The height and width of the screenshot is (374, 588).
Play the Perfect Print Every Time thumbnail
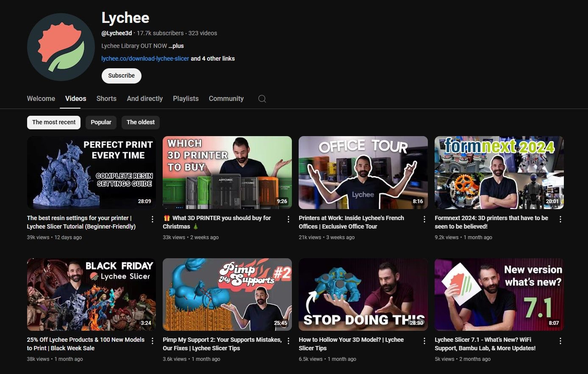(92, 172)
